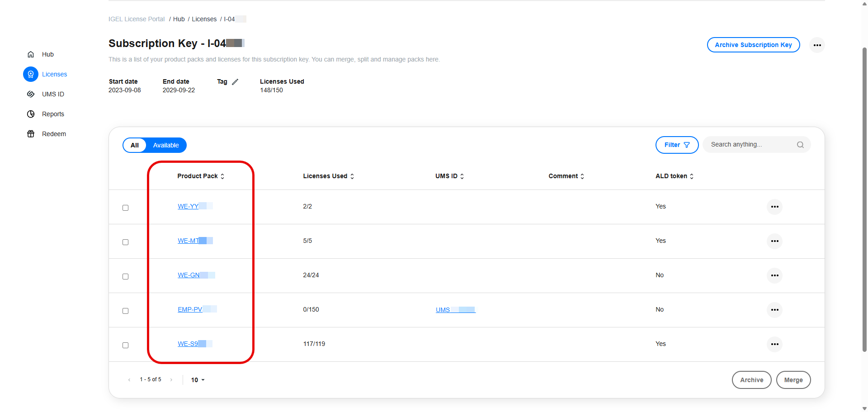Select the All tab
Image resolution: width=868 pixels, height=412 pixels.
pos(134,145)
